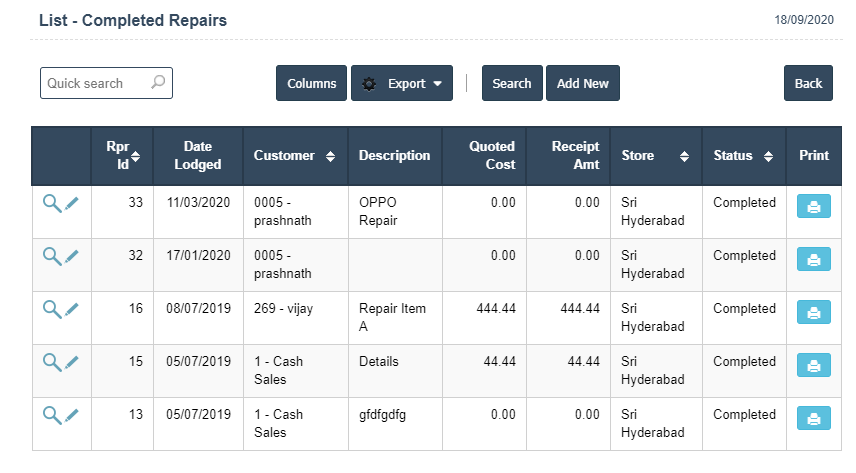Screen dimensions: 856x473
Task: Print the receipt for repair 16
Action: pyautogui.click(x=813, y=313)
